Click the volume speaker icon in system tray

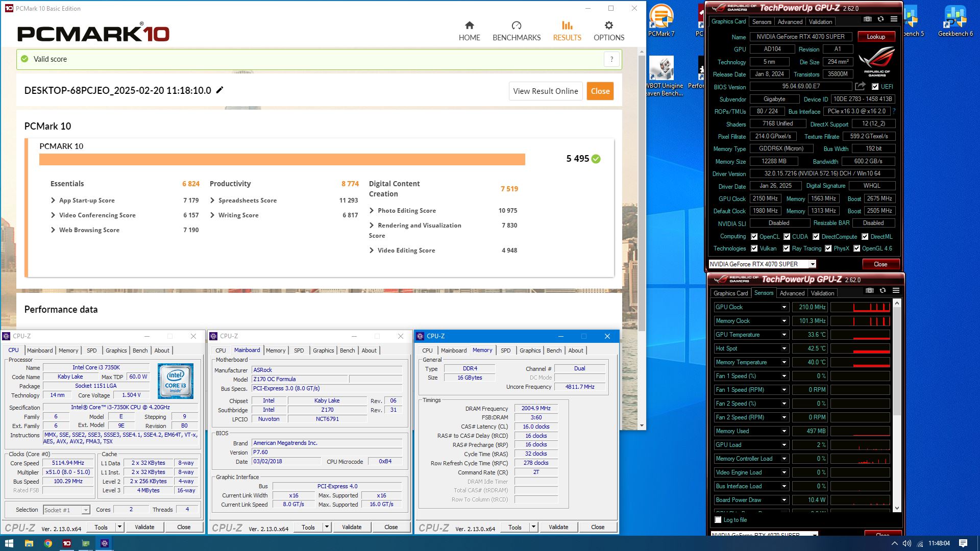(907, 543)
